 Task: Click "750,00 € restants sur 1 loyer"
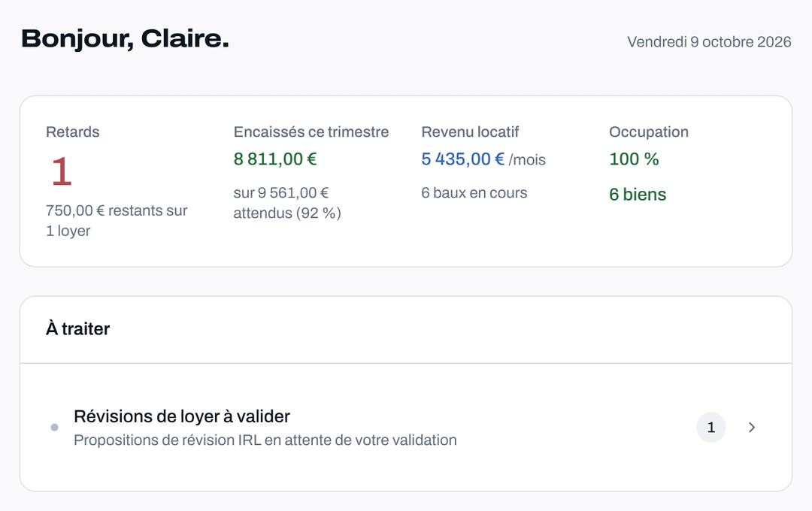tap(117, 220)
